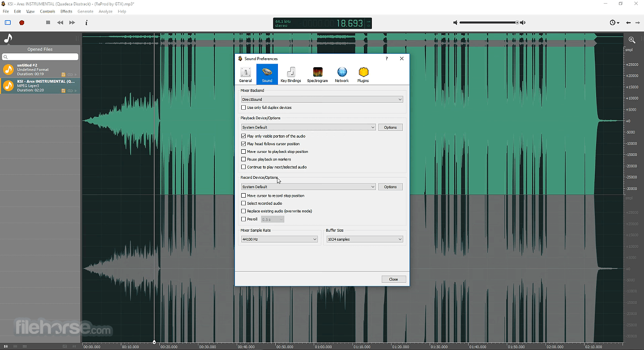This screenshot has height=350, width=644.
Task: Click the search field in Opened Files
Action: (40, 57)
